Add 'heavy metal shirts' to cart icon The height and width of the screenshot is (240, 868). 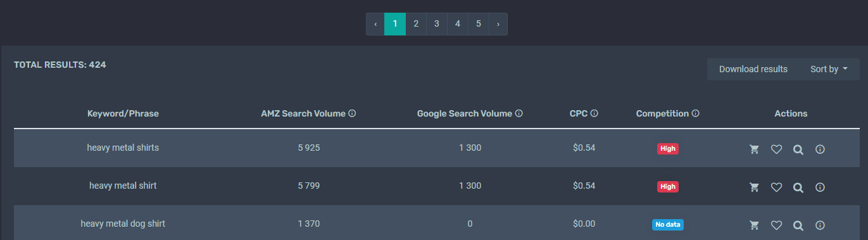pyautogui.click(x=754, y=149)
